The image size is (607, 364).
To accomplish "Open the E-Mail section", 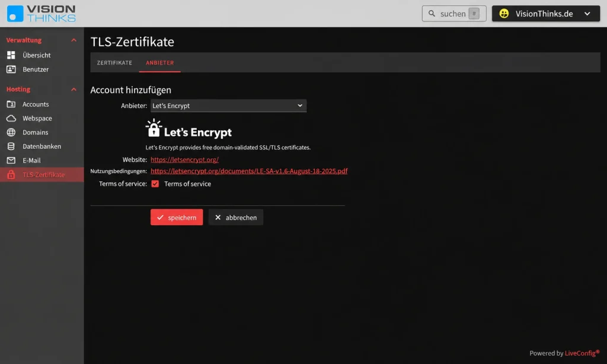I will click(x=42, y=160).
